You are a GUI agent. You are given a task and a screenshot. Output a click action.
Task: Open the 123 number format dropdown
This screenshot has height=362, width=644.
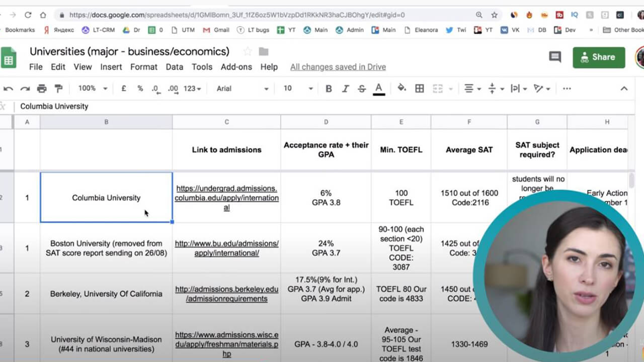point(192,88)
